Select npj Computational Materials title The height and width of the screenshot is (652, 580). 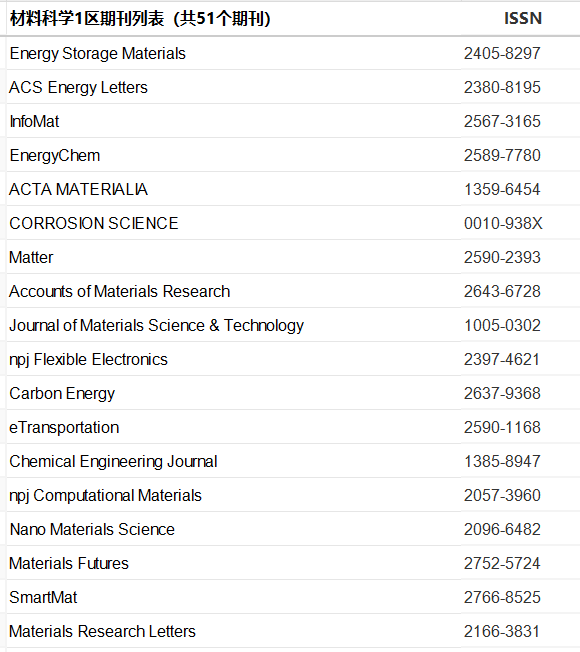[x=105, y=496]
